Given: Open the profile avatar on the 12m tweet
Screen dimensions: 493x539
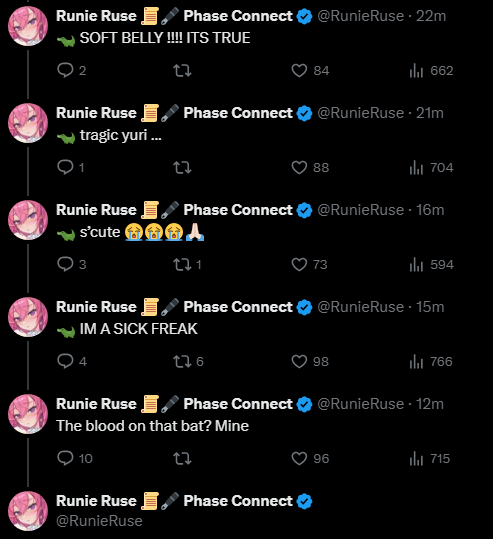Looking at the screenshot, I should pyautogui.click(x=28, y=414).
